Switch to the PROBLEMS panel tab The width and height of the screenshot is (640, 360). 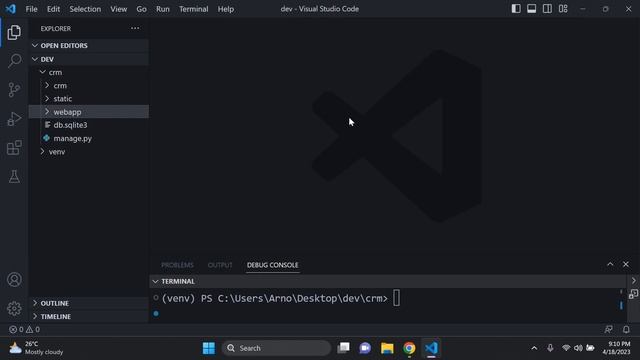pos(177,265)
